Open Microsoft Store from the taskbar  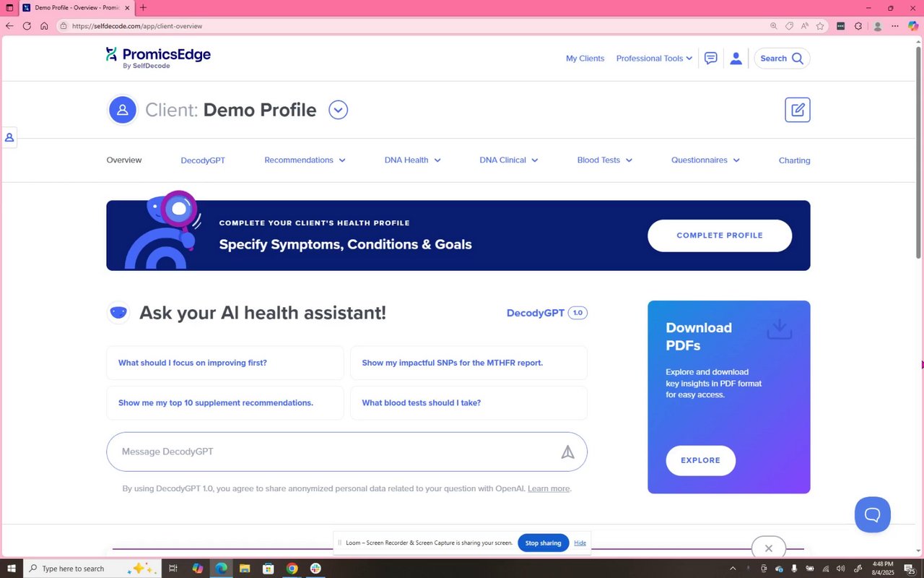tap(269, 569)
